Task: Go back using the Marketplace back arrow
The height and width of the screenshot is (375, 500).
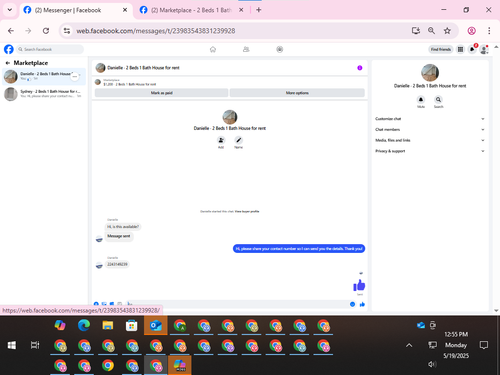Action: click(x=7, y=63)
